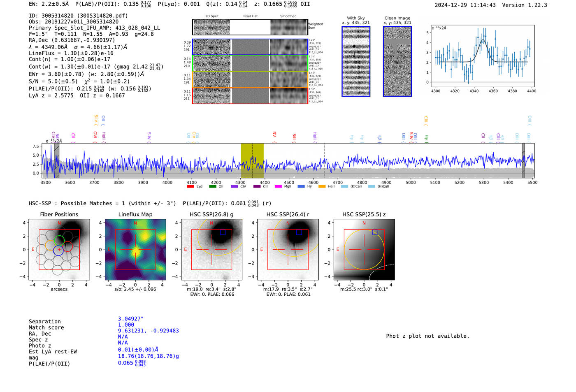The height and width of the screenshot is (392, 576).
Task: Open the Lineflux Map panel
Action: [x=135, y=250]
